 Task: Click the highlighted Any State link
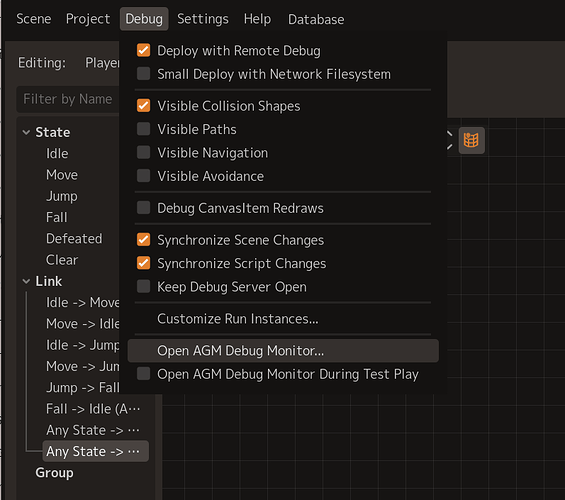95,451
